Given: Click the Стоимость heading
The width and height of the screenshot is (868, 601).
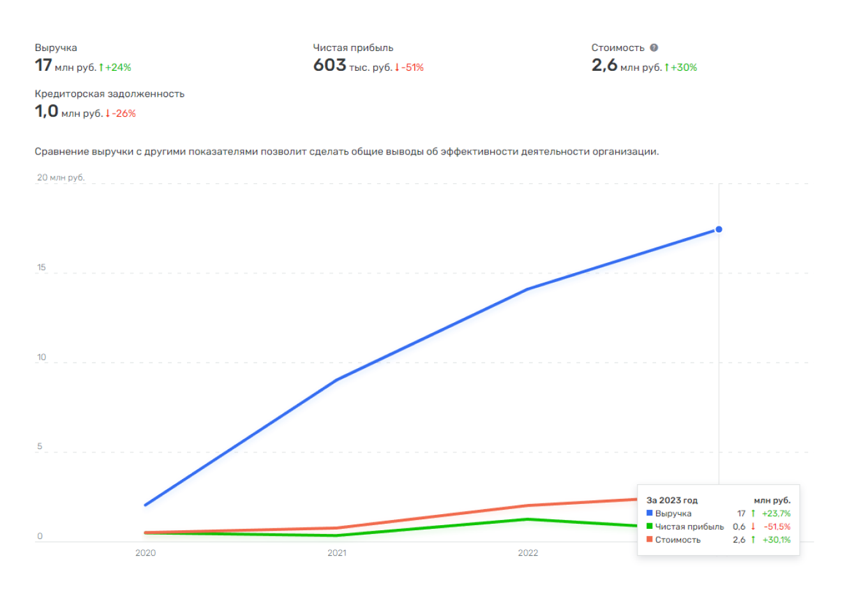Looking at the screenshot, I should tap(618, 48).
